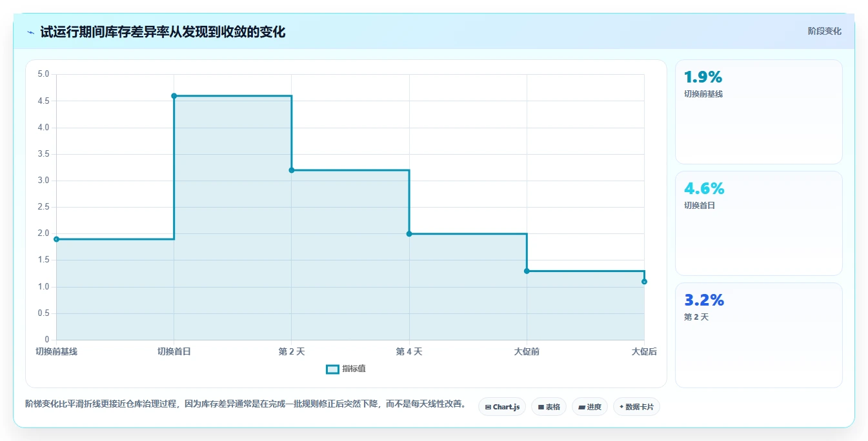Image resolution: width=868 pixels, height=441 pixels.
Task: Click the y-axis value 5.0
Action: click(43, 74)
